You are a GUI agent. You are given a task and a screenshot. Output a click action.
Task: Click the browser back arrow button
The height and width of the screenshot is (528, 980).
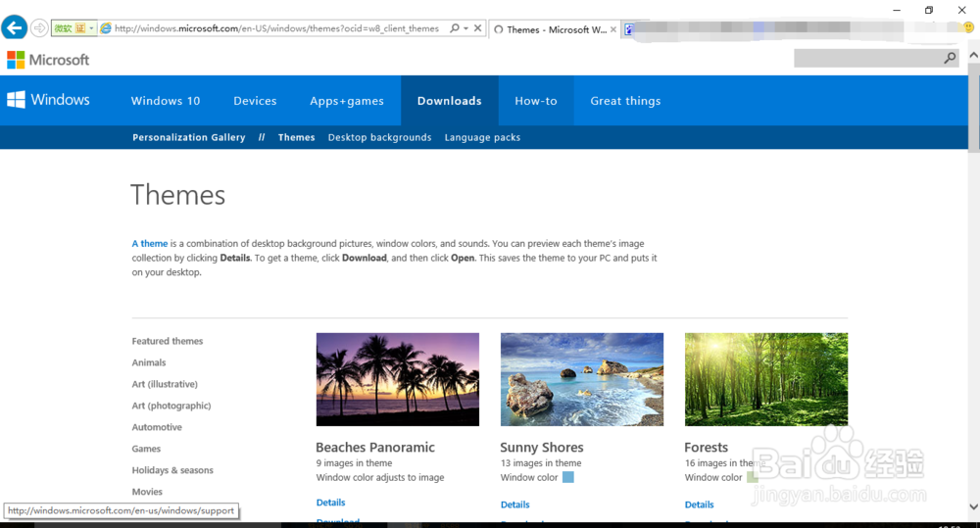(x=15, y=28)
